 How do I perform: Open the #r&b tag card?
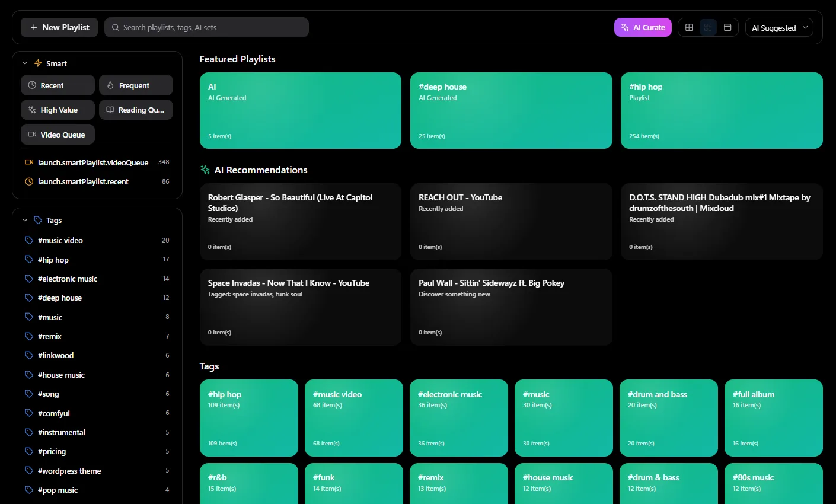click(x=249, y=484)
